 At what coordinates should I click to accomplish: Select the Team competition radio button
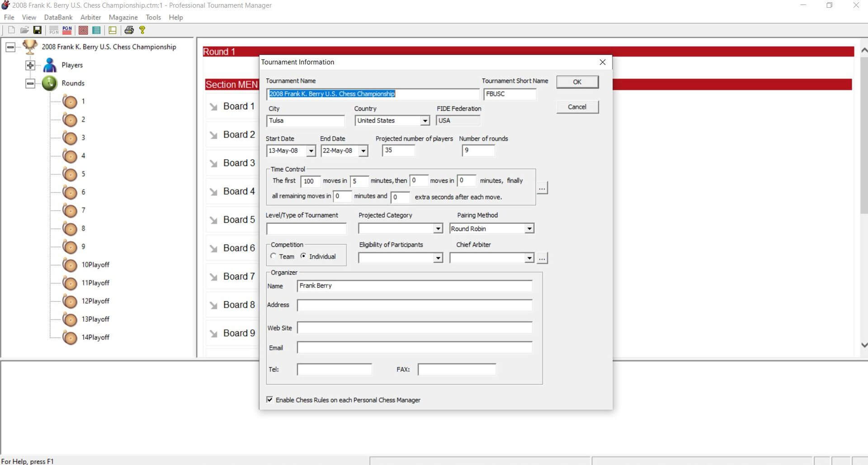[x=274, y=256]
